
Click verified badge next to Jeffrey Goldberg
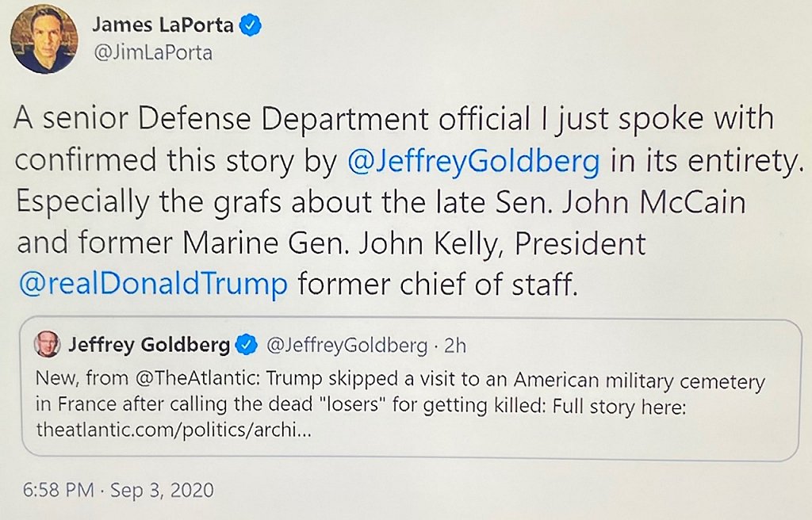point(247,345)
